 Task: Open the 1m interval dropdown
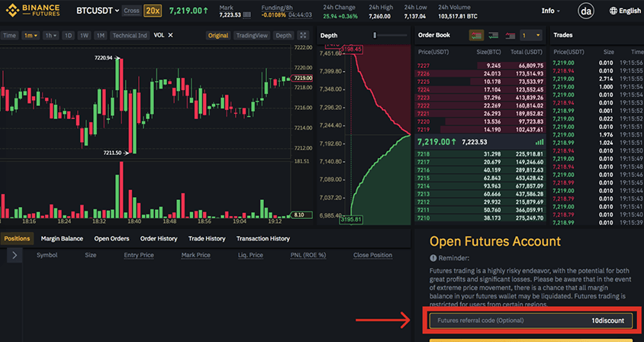tap(31, 35)
